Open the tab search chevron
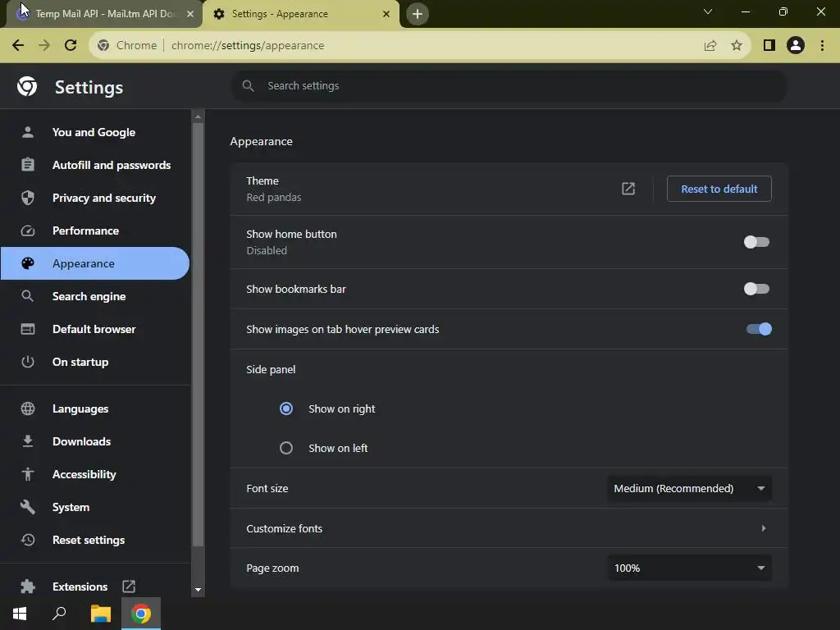 coord(708,11)
